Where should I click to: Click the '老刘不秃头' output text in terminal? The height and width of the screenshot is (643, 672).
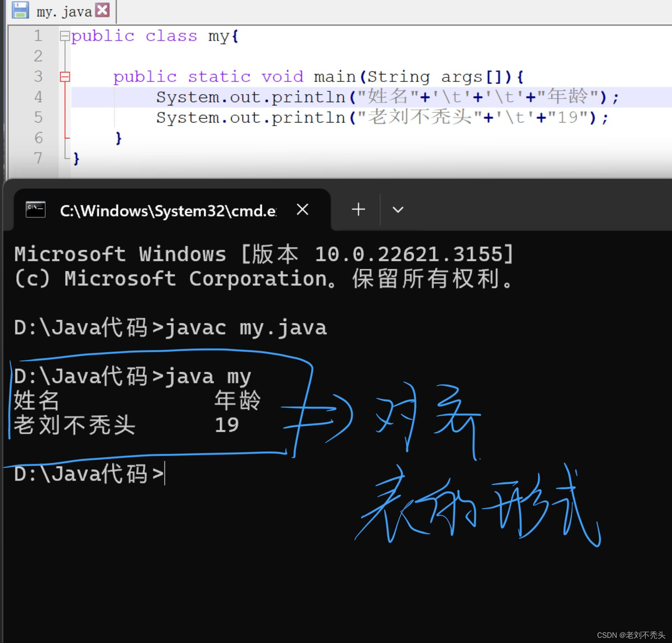click(74, 425)
